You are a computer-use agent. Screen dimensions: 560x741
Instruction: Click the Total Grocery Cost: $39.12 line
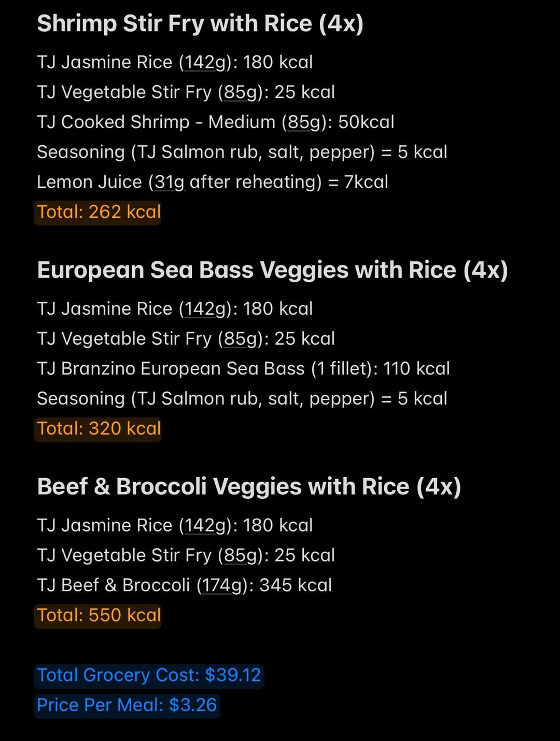149,675
